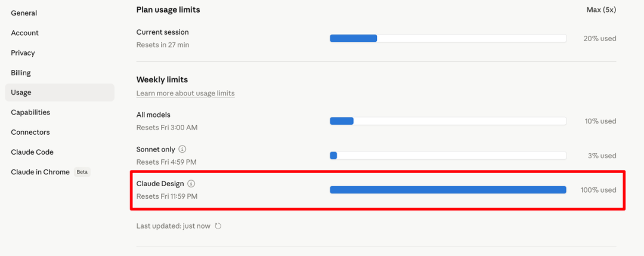Click the Sonnet only usage bar
Screen dimensions: 644x256
[448, 156]
